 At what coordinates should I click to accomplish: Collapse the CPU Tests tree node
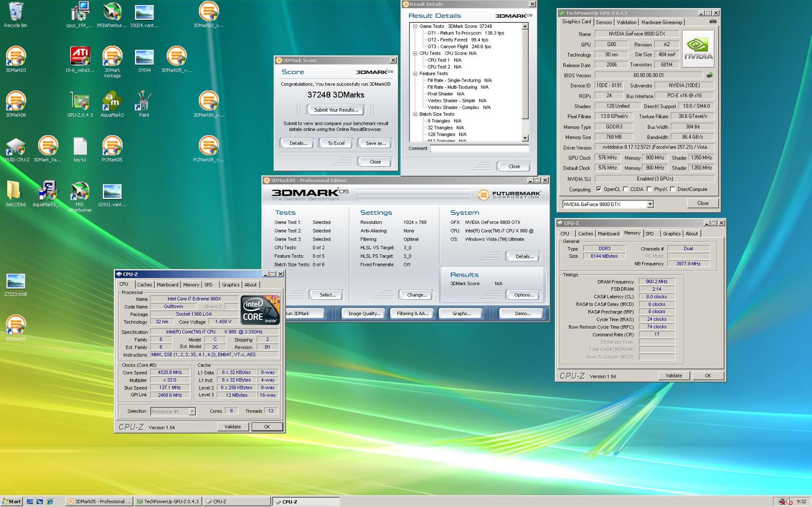pyautogui.click(x=415, y=53)
